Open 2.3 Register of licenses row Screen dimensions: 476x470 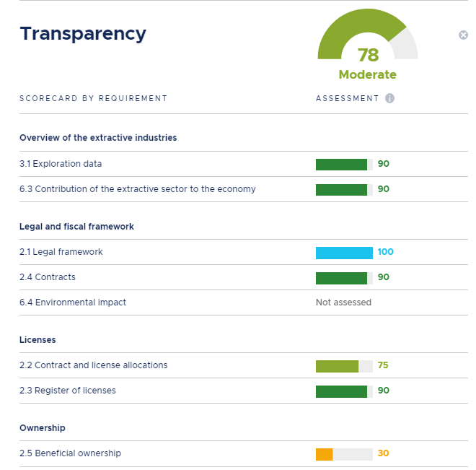pos(68,391)
